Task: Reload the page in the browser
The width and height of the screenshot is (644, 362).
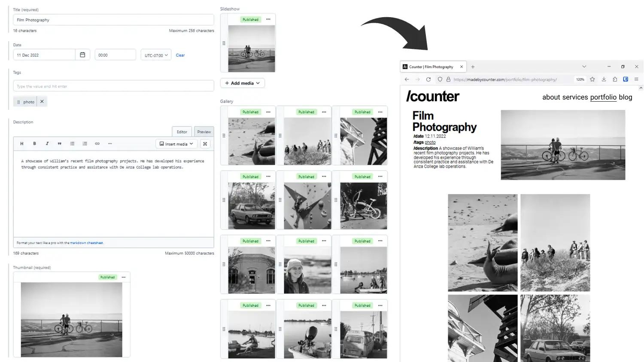Action: point(428,79)
